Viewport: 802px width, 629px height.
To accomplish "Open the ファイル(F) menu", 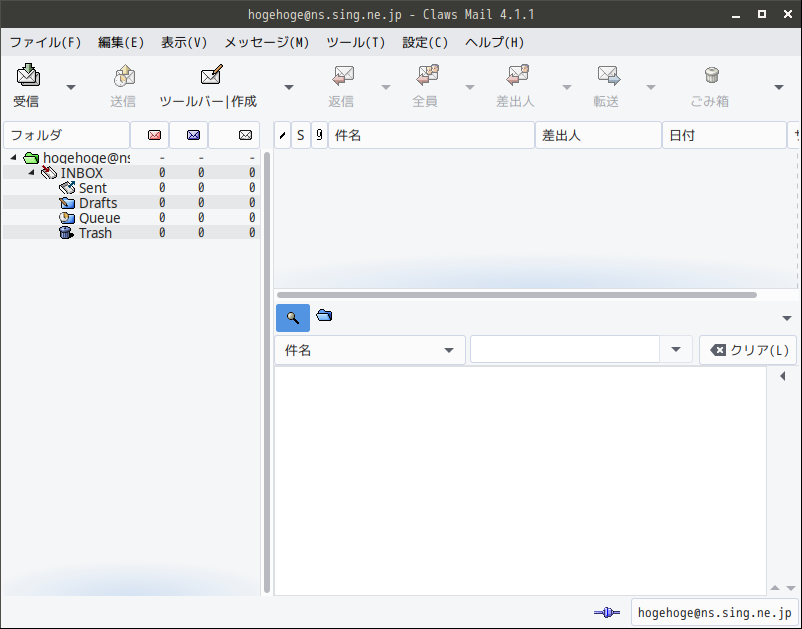I will point(46,42).
